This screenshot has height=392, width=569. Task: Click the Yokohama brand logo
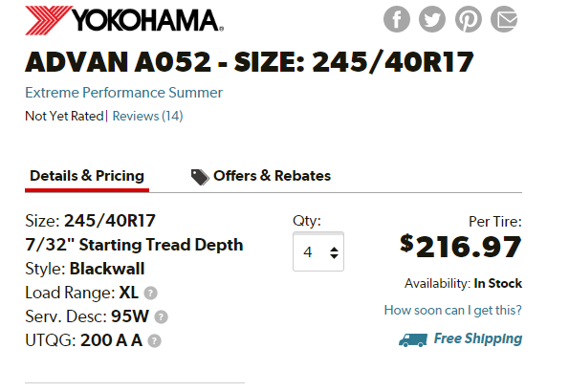click(124, 20)
